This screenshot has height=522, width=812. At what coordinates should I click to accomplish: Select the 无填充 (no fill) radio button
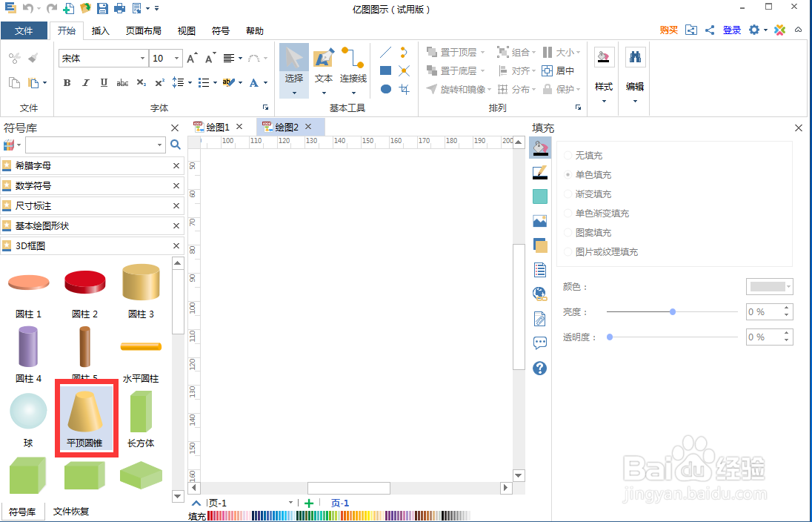[x=567, y=155]
